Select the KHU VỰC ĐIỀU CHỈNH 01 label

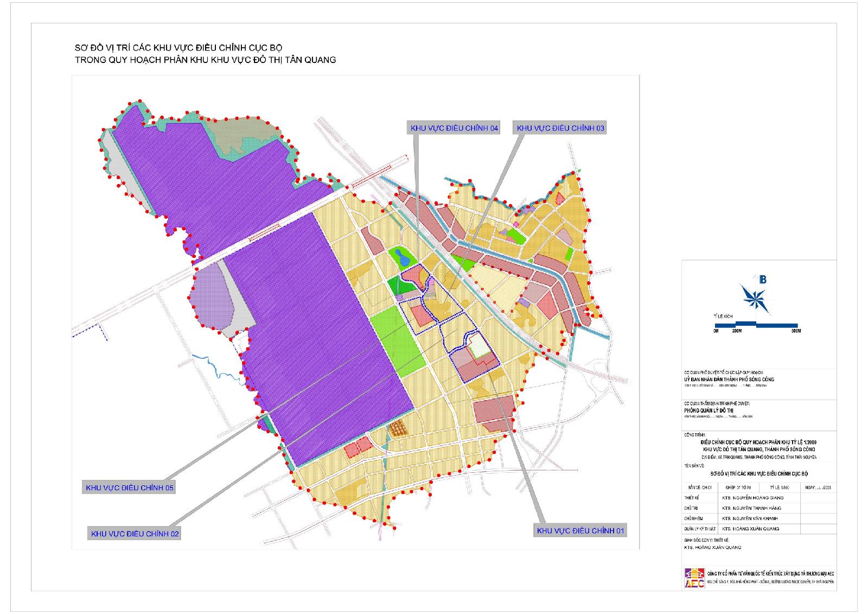click(x=580, y=530)
